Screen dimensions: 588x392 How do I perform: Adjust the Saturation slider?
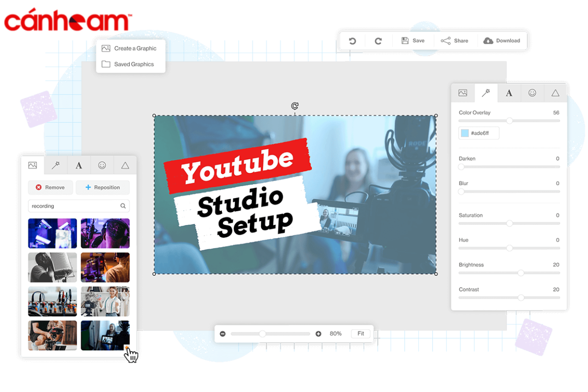(509, 223)
